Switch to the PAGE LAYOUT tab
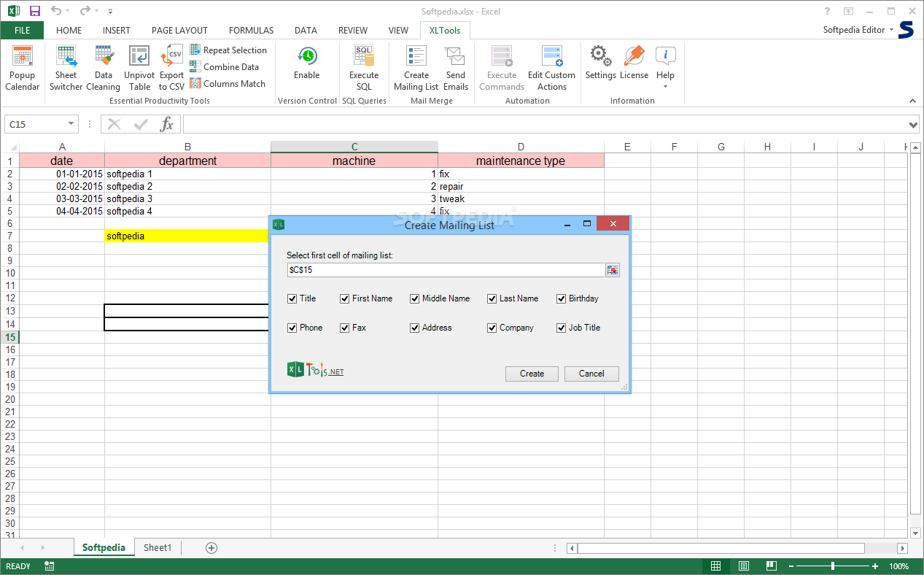Image resolution: width=924 pixels, height=575 pixels. tap(179, 30)
